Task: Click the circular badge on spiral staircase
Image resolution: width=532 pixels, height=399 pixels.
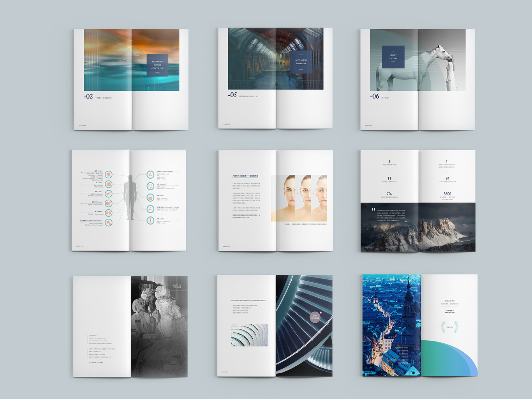Action: [x=315, y=317]
